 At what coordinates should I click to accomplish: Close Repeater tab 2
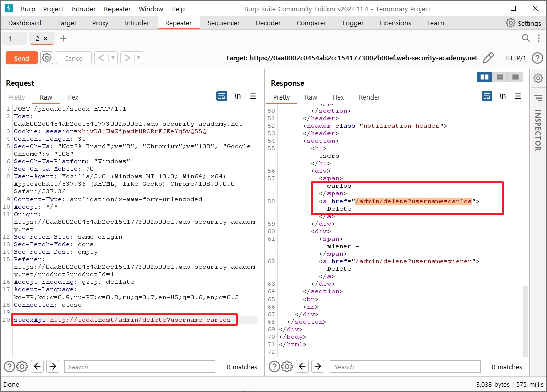pos(45,38)
